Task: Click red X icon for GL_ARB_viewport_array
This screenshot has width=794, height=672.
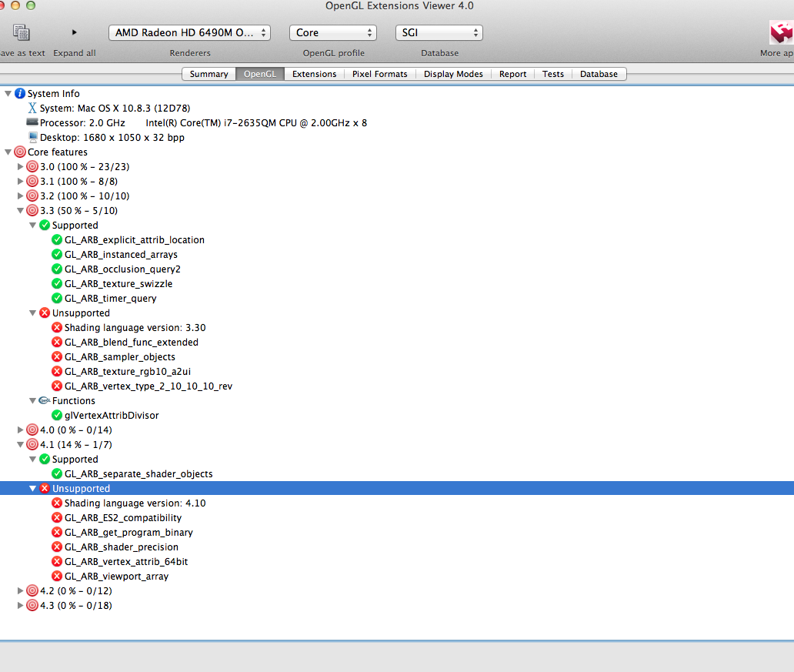Action: click(x=57, y=577)
